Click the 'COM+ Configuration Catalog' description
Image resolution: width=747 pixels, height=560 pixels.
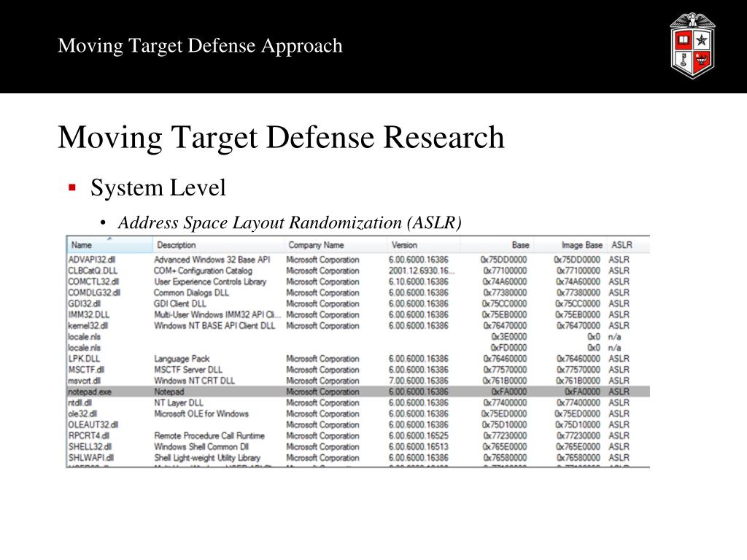coord(203,271)
